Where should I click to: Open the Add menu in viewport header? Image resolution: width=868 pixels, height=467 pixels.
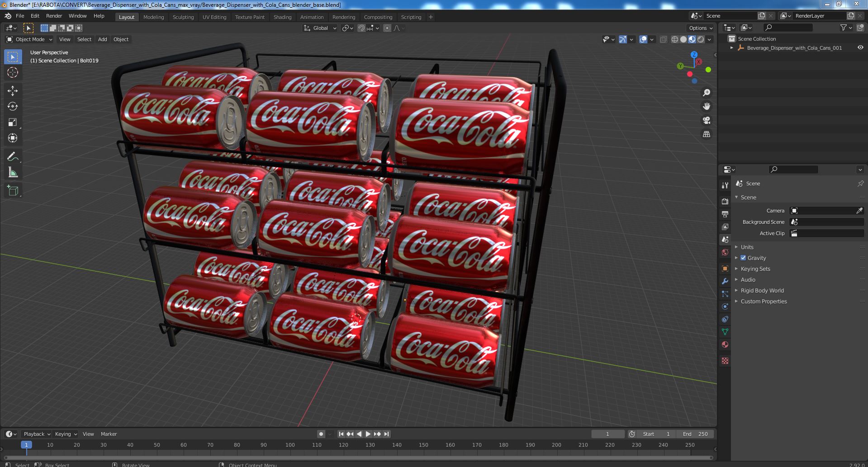pyautogui.click(x=103, y=39)
